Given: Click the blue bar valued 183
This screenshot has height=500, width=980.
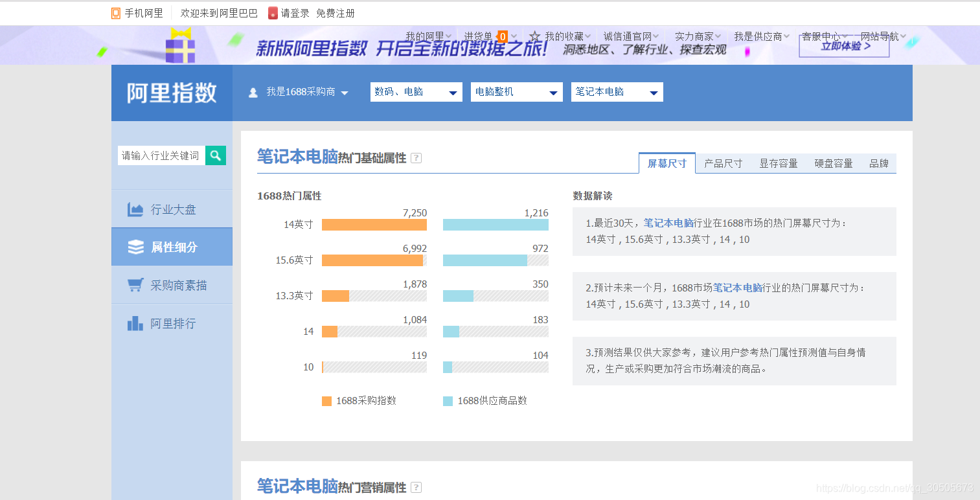Looking at the screenshot, I should click(x=451, y=332).
